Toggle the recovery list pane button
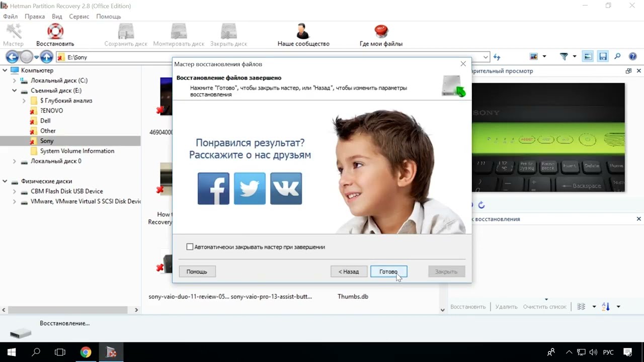Image resolution: width=644 pixels, height=362 pixels. [603, 57]
